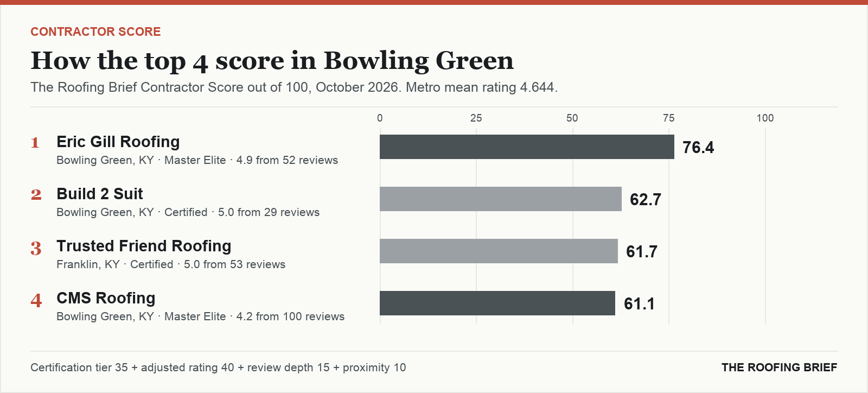Click the Build 2 Suit score bar
This screenshot has height=393, width=868.
(x=501, y=199)
